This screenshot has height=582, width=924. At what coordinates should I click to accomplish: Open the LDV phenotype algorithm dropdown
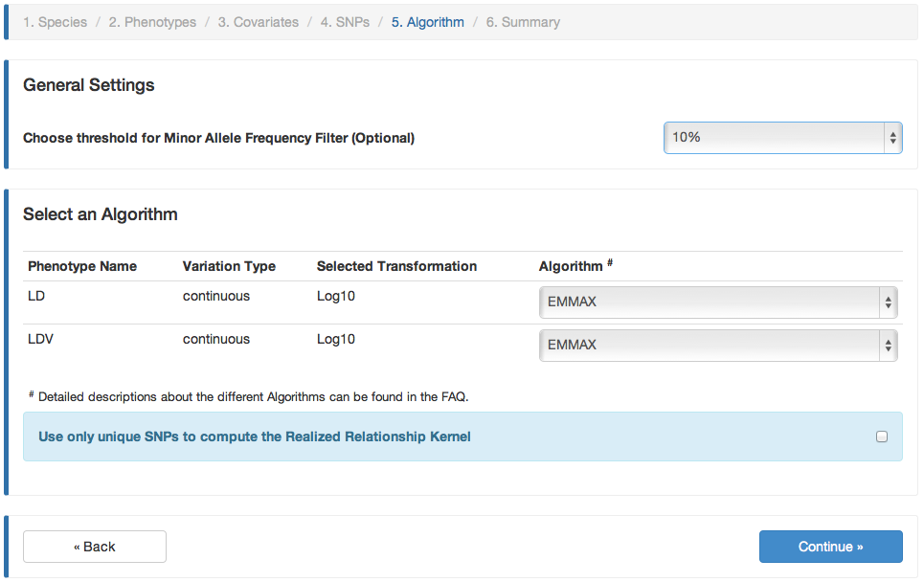[718, 346]
